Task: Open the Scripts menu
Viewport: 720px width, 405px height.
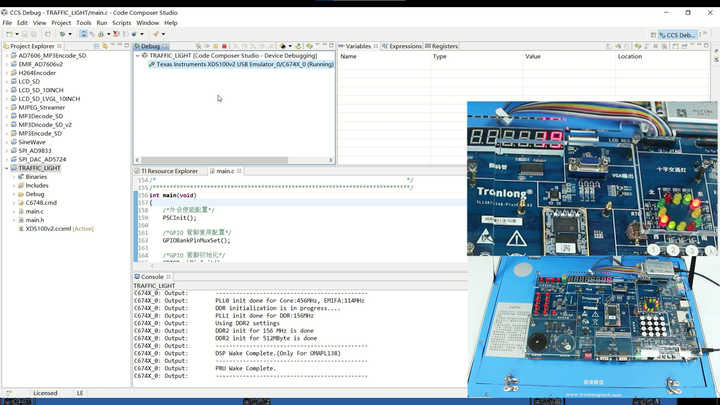Action: pos(121,22)
